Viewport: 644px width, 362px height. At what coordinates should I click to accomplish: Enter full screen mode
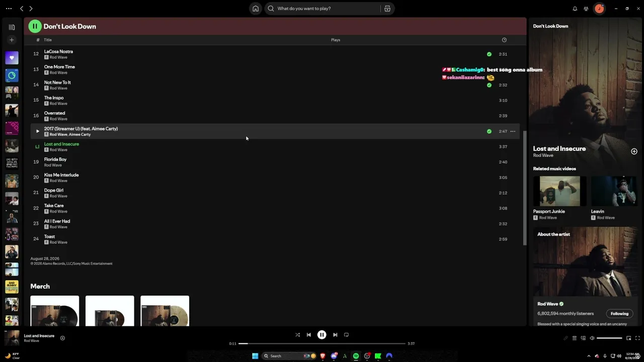click(637, 338)
